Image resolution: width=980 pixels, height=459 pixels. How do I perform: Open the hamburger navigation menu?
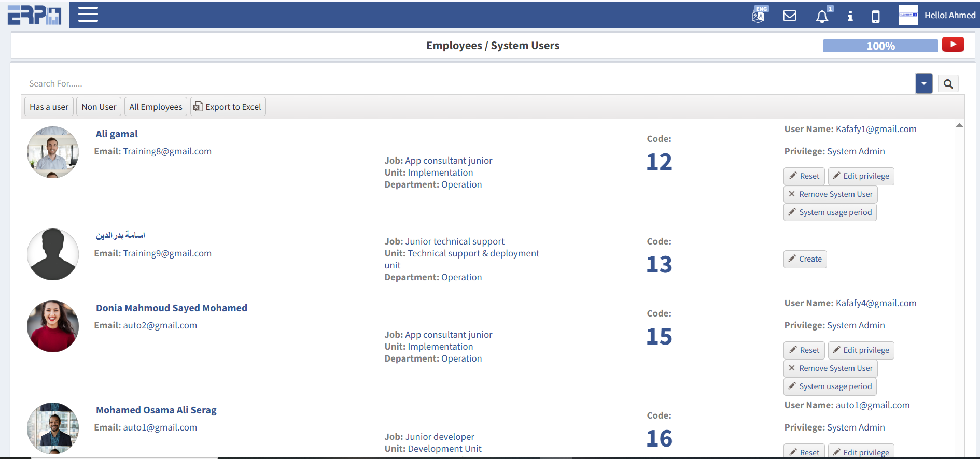(x=88, y=15)
